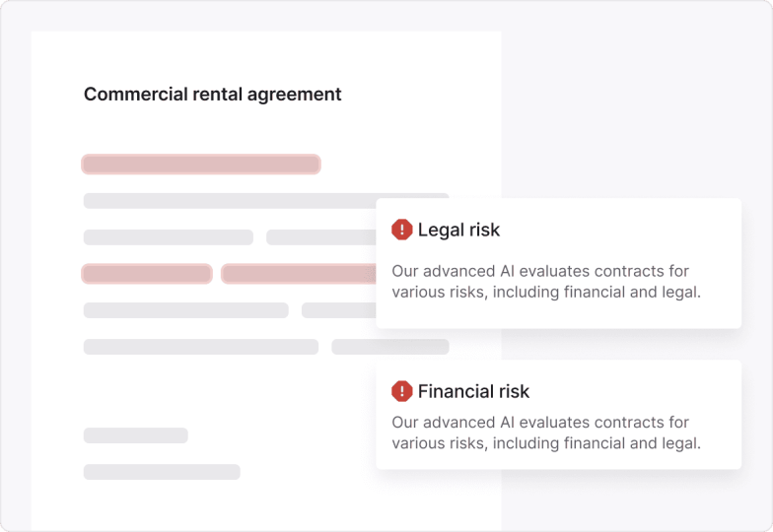Select the first red highlighted line below the title
The width and height of the screenshot is (773, 532).
(x=201, y=165)
